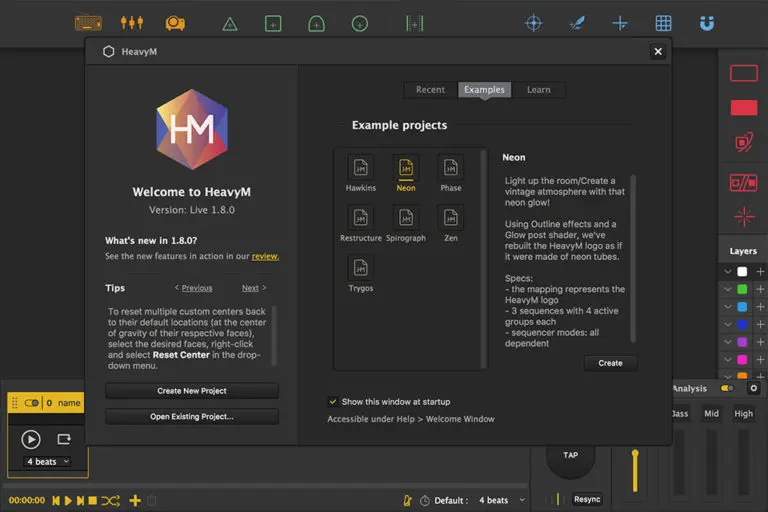Image resolution: width=768 pixels, height=512 pixels.
Task: Expand the dark blue layer chevron
Action: 728,324
